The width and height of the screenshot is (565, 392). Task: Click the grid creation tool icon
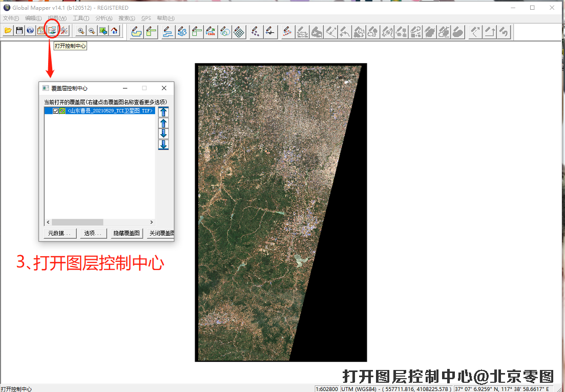(239, 32)
